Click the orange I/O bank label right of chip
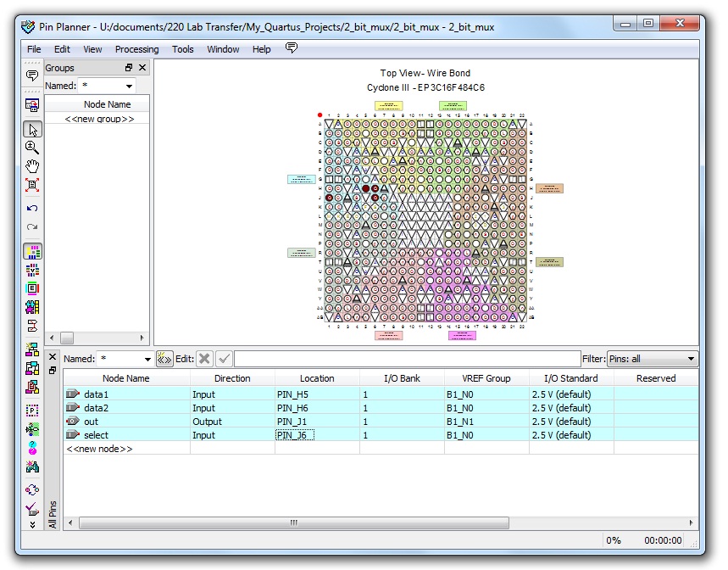This screenshot has height=570, width=728. click(549, 188)
